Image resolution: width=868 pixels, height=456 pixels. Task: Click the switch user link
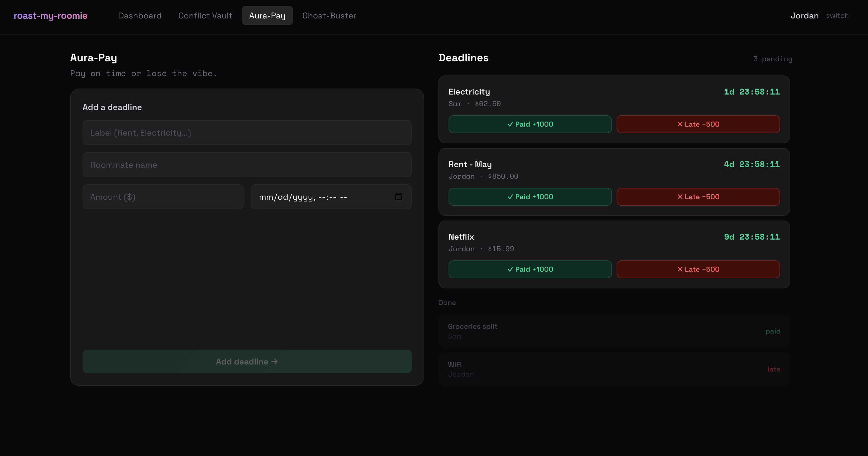(837, 15)
